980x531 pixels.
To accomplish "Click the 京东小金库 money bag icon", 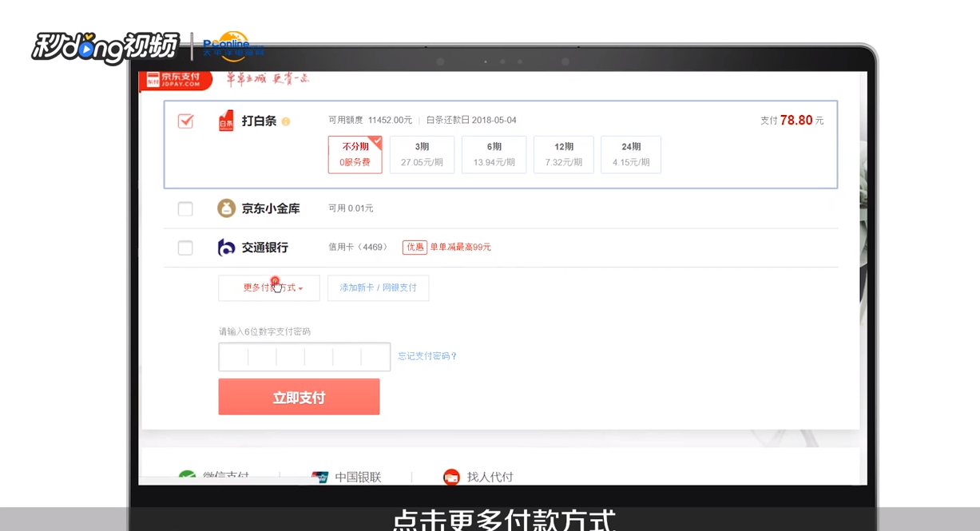I will pos(227,208).
